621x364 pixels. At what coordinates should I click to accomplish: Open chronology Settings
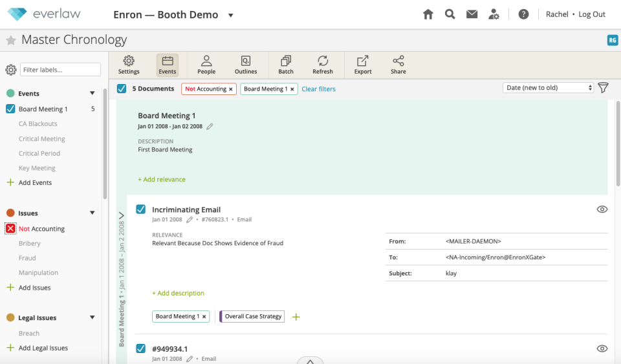click(129, 65)
